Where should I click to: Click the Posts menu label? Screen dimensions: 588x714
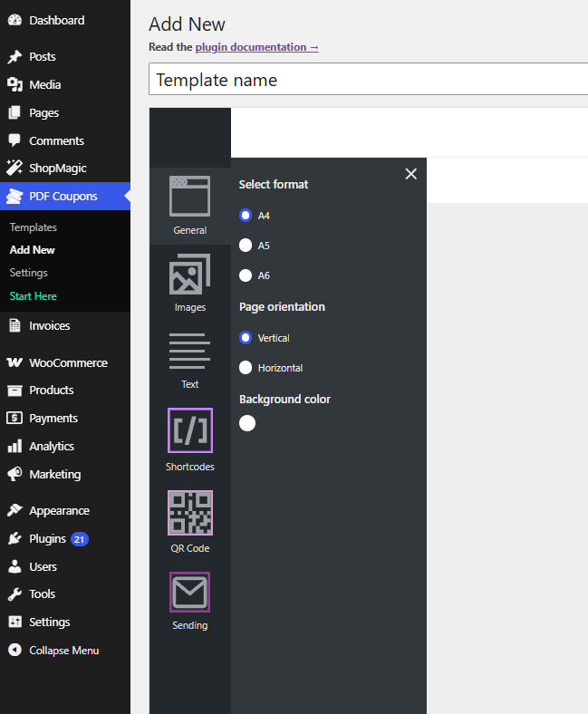43,56
